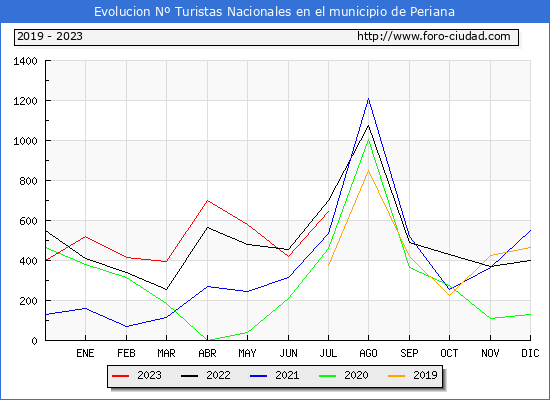Click the 1000 y-axis label

(25, 141)
